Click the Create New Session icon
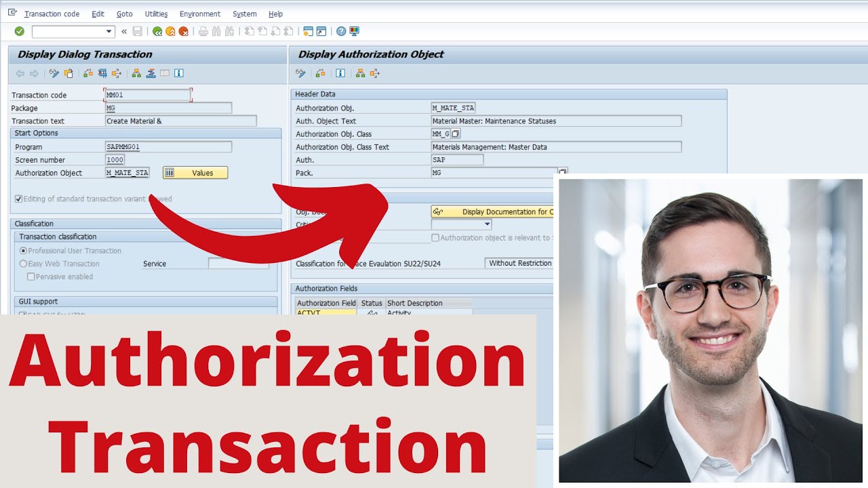The width and height of the screenshot is (868, 488). click(x=308, y=31)
